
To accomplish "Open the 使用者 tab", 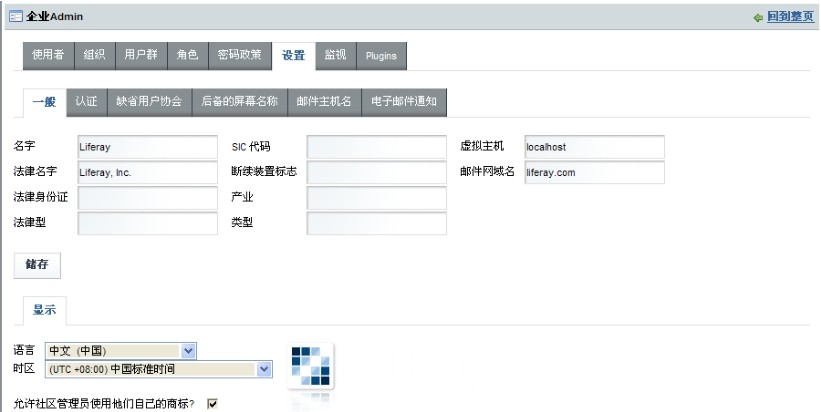I will click(x=48, y=55).
